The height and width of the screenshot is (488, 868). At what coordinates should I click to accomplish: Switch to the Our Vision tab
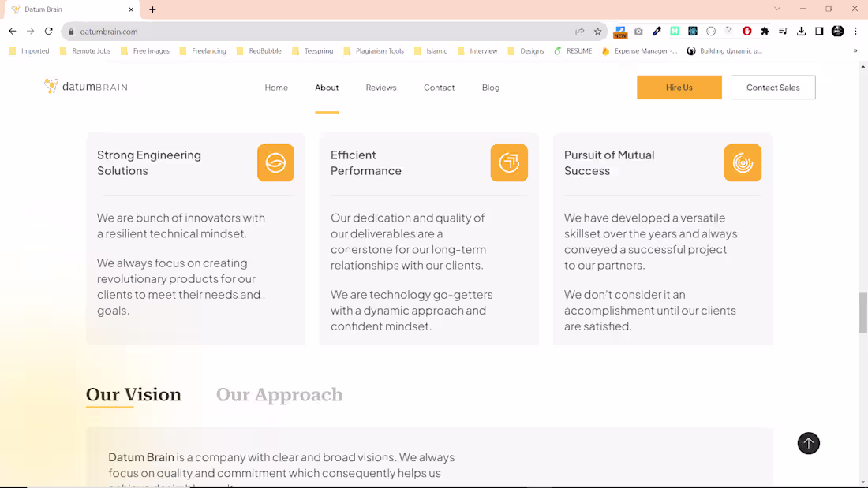pos(133,394)
